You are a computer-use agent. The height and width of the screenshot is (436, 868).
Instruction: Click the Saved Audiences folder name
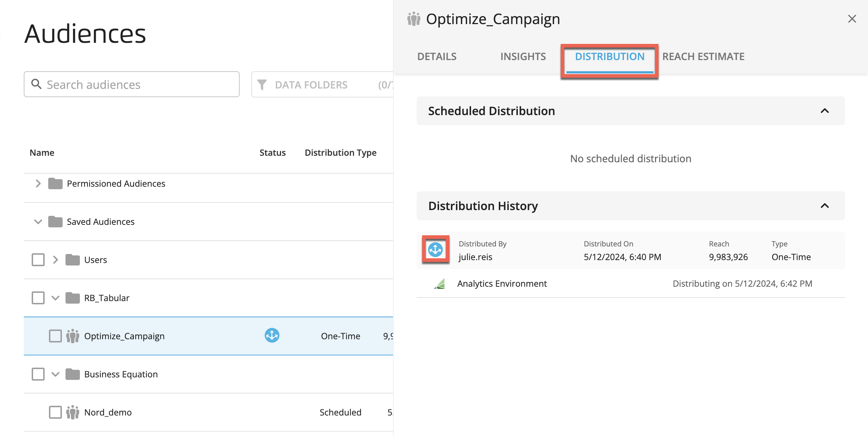click(x=100, y=222)
